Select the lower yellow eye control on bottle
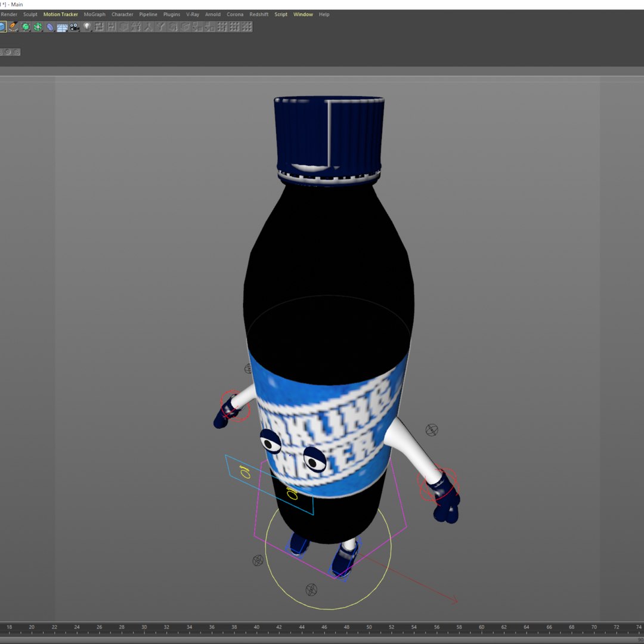The width and height of the screenshot is (644, 644). [x=291, y=493]
